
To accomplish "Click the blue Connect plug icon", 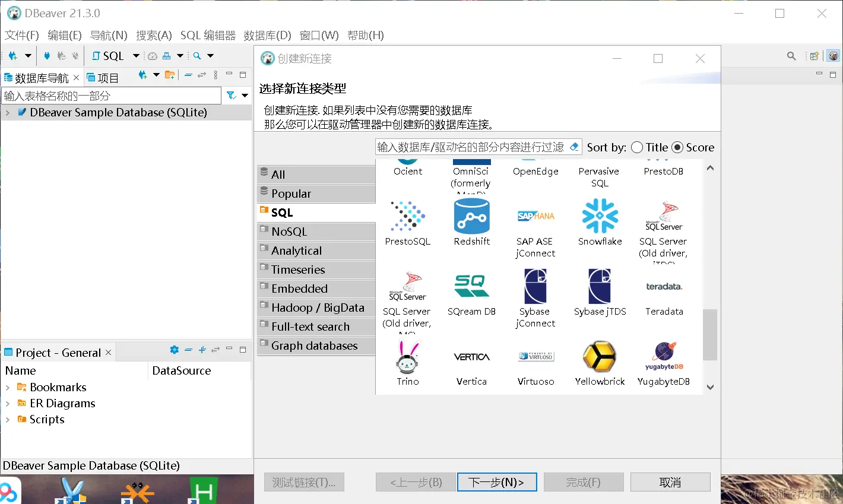I will point(47,56).
